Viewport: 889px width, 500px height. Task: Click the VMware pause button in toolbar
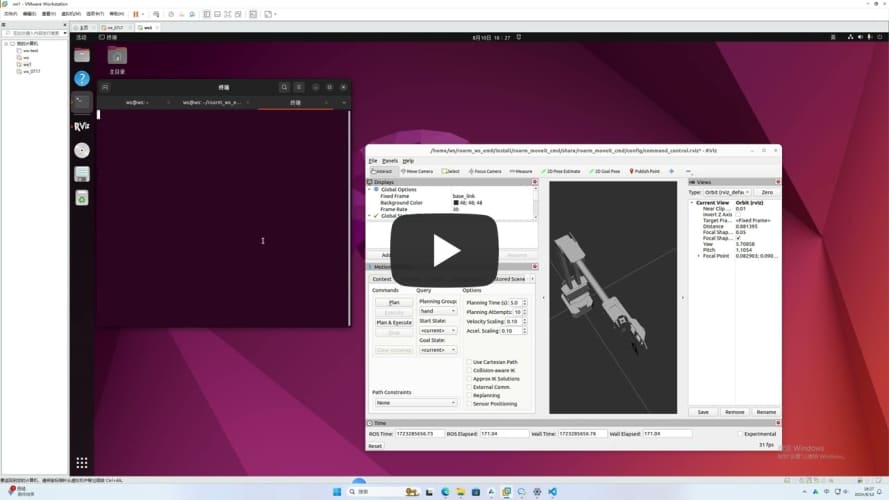point(136,14)
